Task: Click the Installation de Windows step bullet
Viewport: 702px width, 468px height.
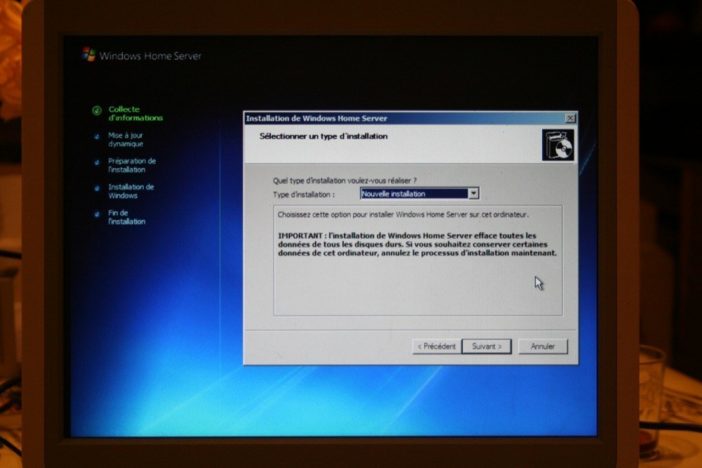Action: [97, 189]
